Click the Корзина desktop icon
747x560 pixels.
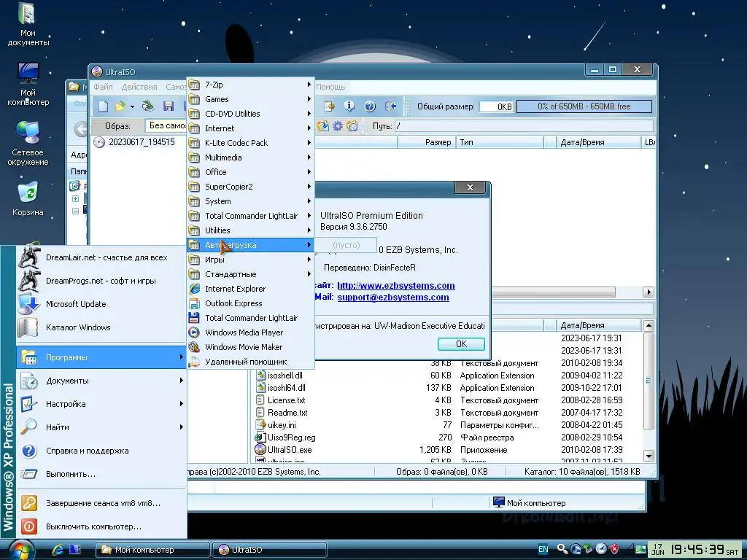(x=28, y=200)
